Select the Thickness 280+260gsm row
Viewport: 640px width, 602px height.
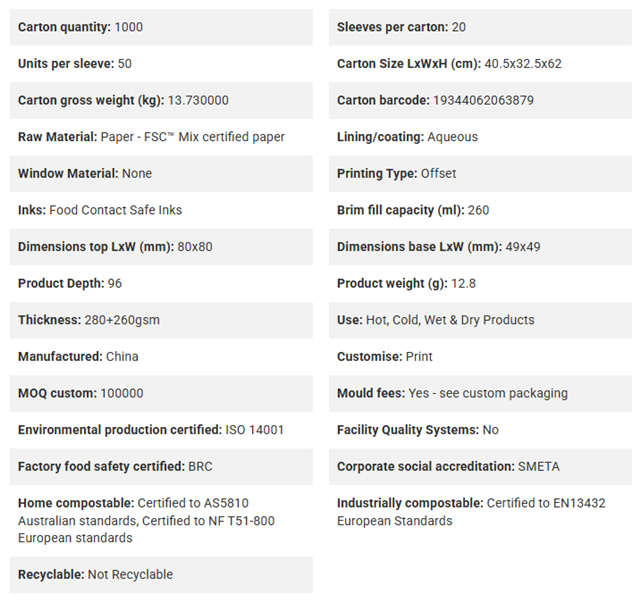161,320
